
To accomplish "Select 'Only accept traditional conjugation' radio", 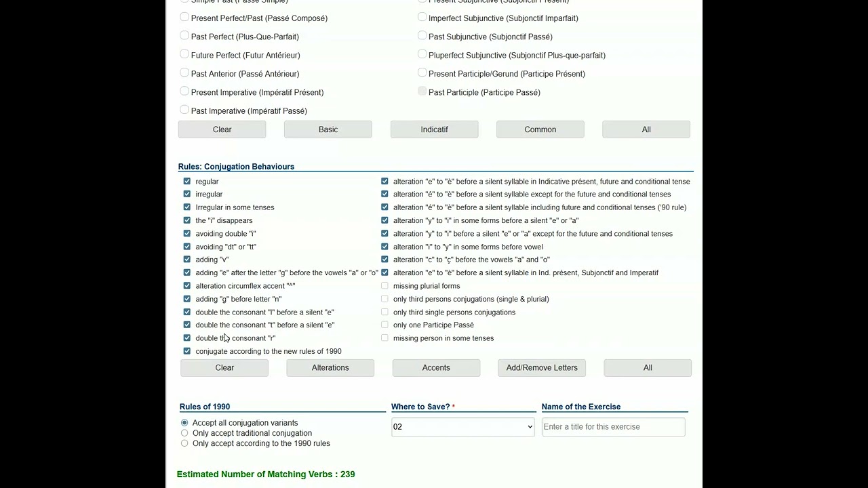I will [x=184, y=433].
